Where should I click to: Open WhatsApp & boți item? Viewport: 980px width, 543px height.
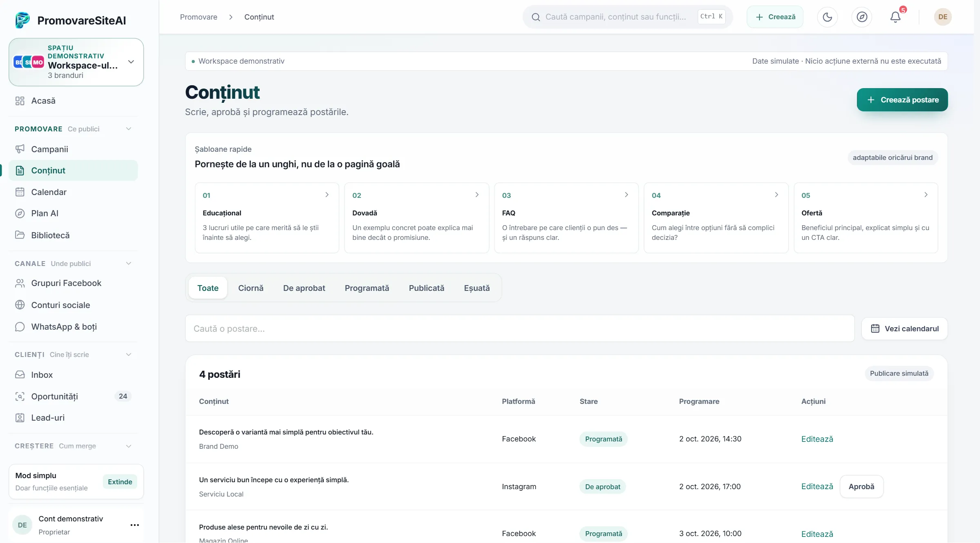click(73, 327)
